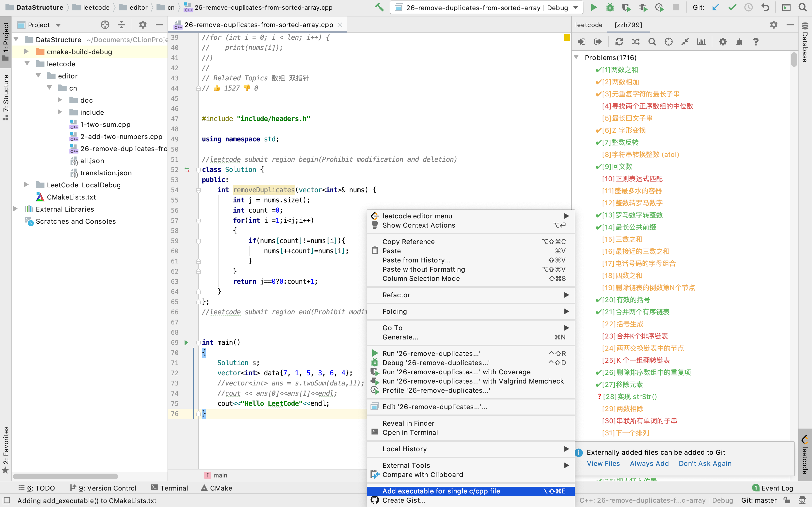
Task: Click the leetcode clear cache broom icon
Action: pyautogui.click(x=739, y=42)
